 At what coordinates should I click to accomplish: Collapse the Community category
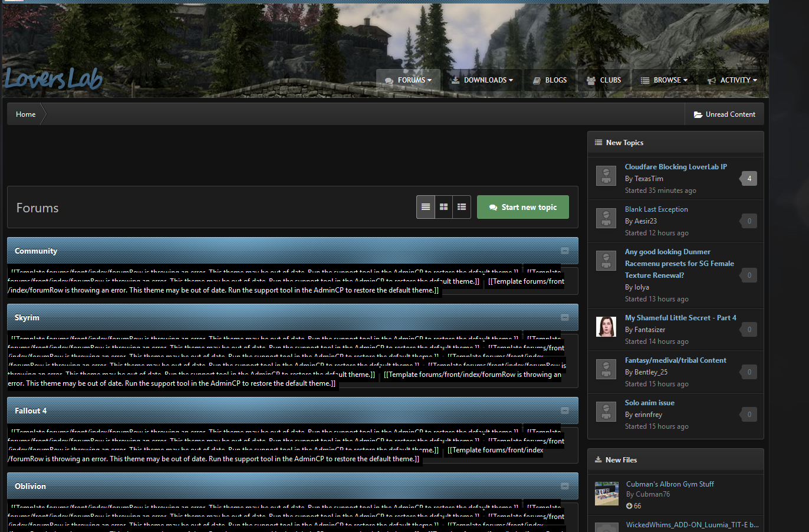564,251
